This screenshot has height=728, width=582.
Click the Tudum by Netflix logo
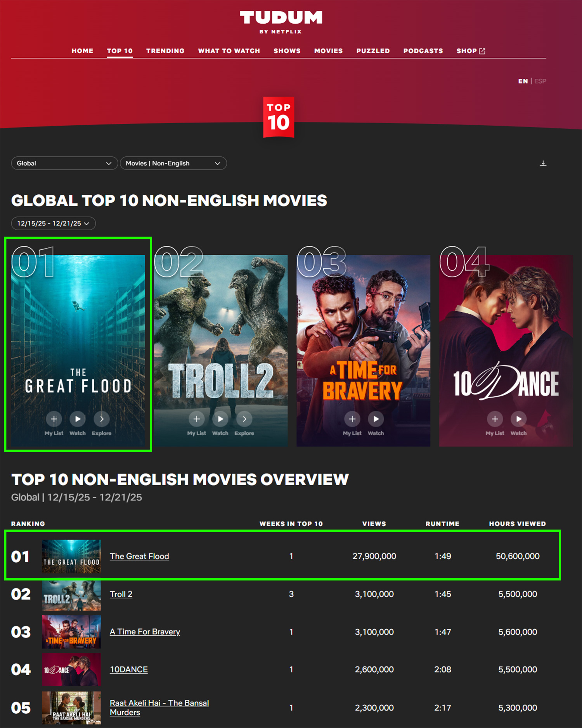coord(281,22)
